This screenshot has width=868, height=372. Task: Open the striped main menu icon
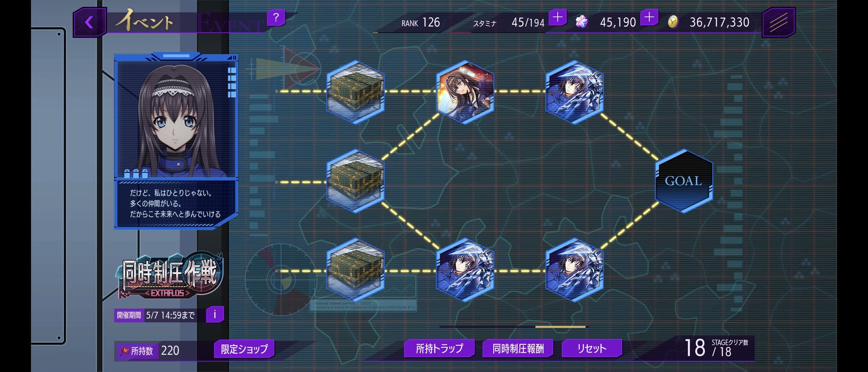[779, 22]
